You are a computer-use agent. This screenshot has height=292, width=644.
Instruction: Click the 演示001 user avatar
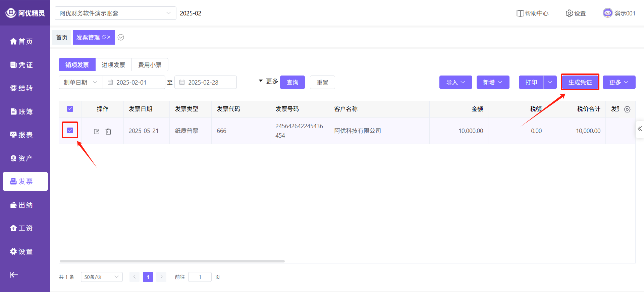point(607,13)
